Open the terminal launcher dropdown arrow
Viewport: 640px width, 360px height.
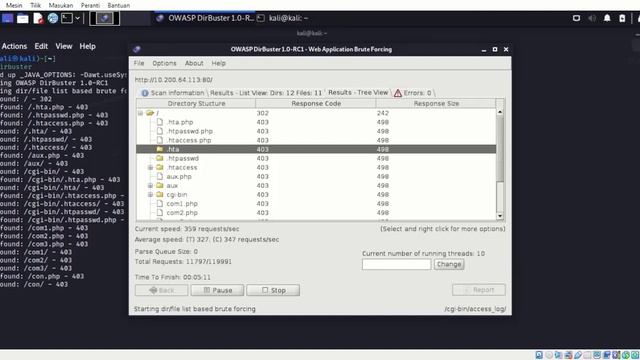pyautogui.click(x=77, y=18)
